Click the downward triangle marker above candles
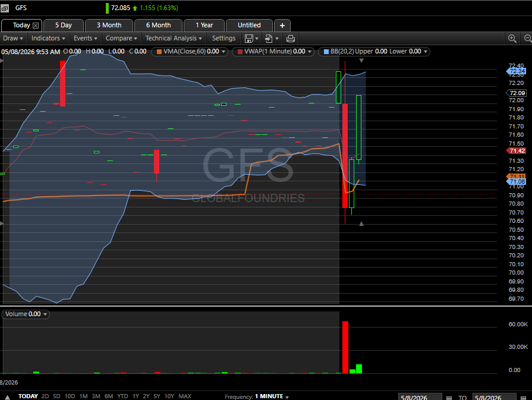The width and height of the screenshot is (532, 400). point(361,61)
